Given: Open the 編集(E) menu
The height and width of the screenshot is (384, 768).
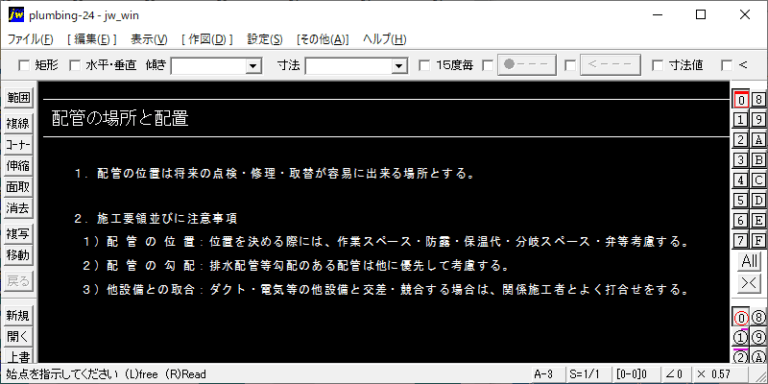Looking at the screenshot, I should (92, 40).
